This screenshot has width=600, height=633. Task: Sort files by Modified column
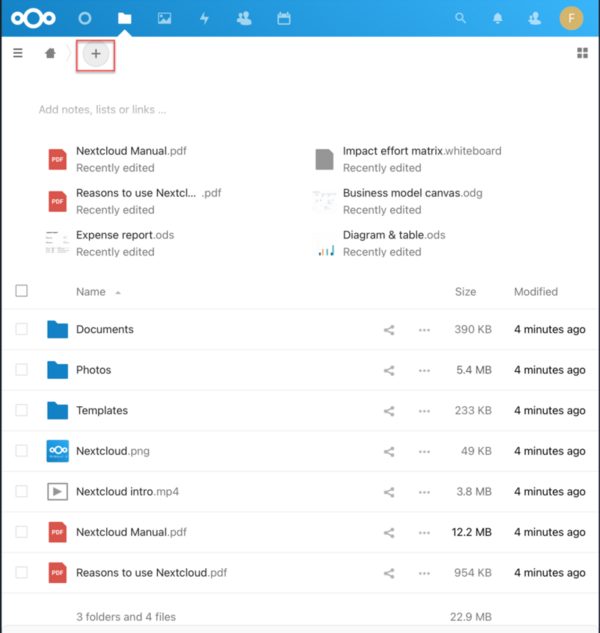coord(535,291)
